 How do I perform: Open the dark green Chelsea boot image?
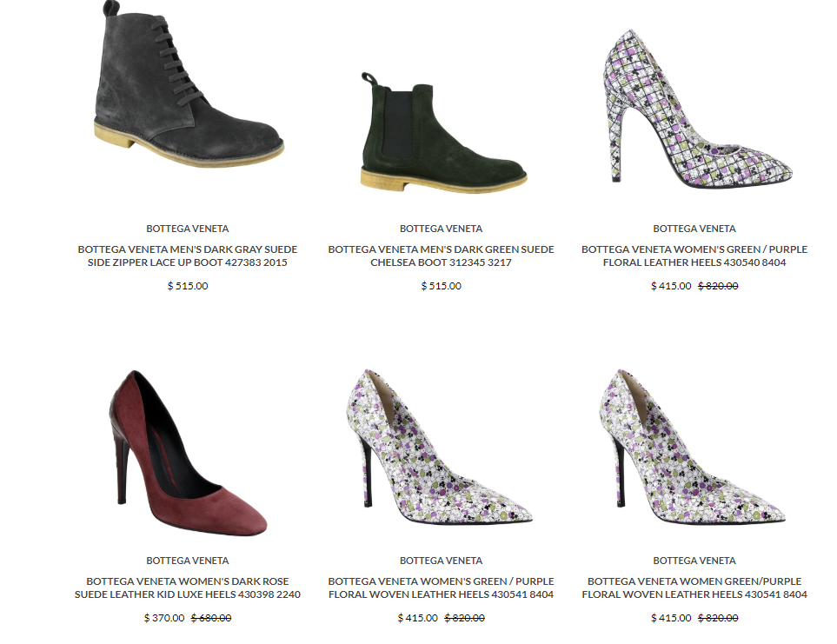tap(443, 133)
